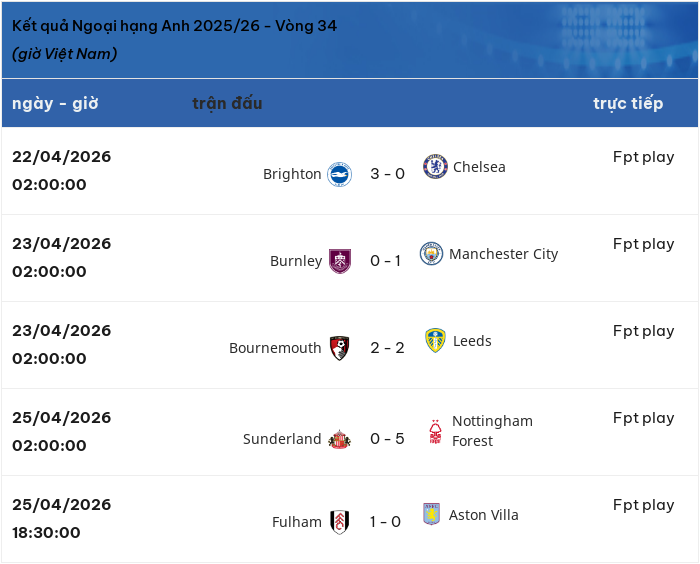Click the Fulham club crest
This screenshot has height=564, width=700.
(x=339, y=522)
